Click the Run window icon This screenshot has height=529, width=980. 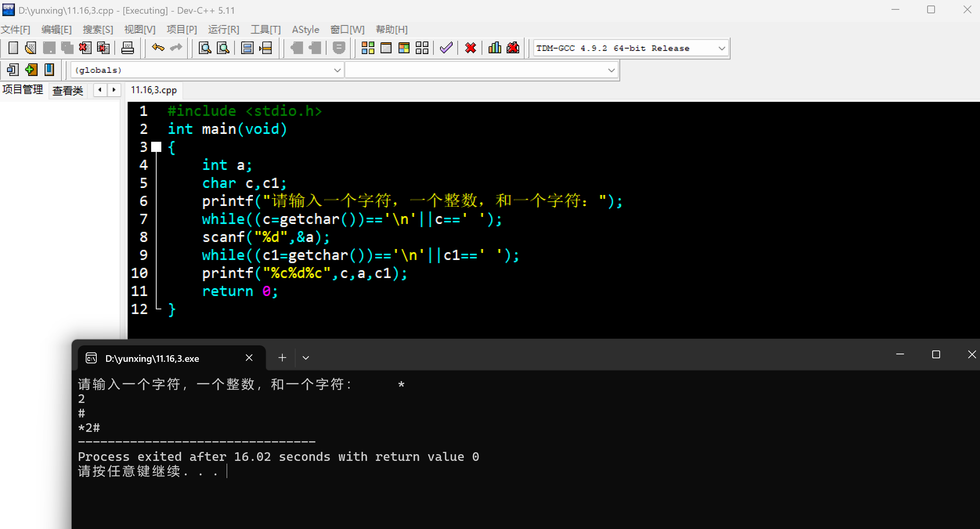tap(386, 48)
